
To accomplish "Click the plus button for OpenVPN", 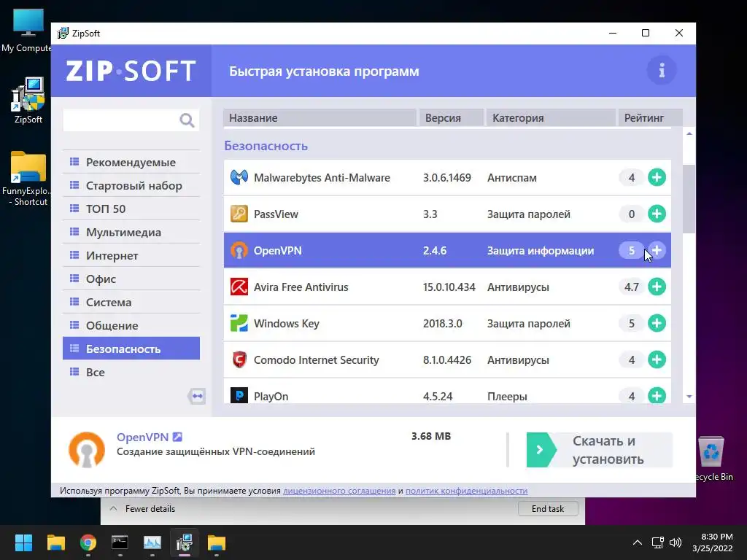I will (657, 250).
